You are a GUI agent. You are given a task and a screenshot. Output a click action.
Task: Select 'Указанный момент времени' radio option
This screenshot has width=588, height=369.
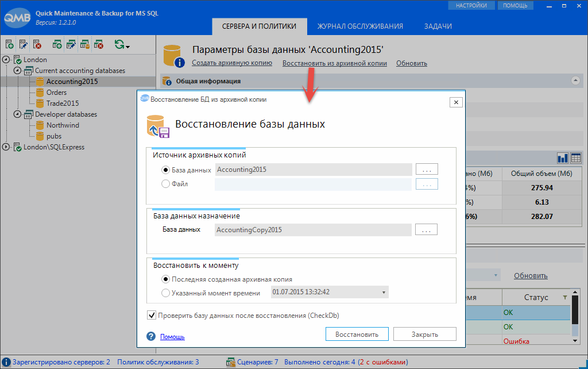165,293
